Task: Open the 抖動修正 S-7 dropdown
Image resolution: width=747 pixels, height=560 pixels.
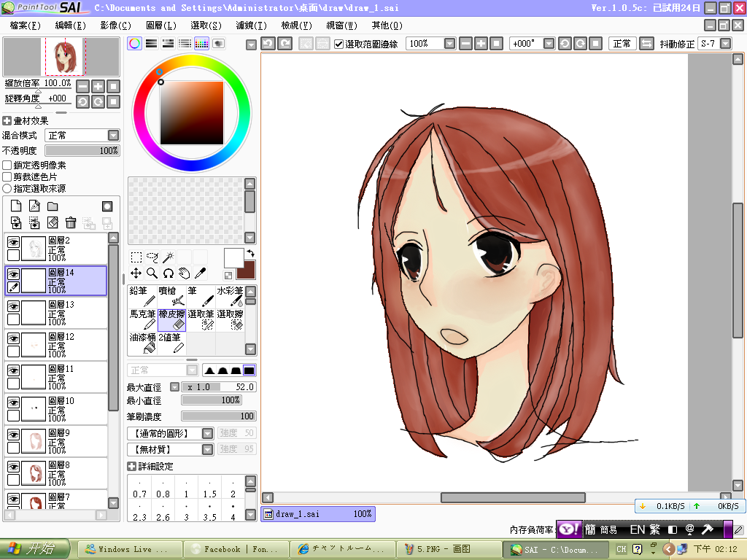Action: point(725,44)
